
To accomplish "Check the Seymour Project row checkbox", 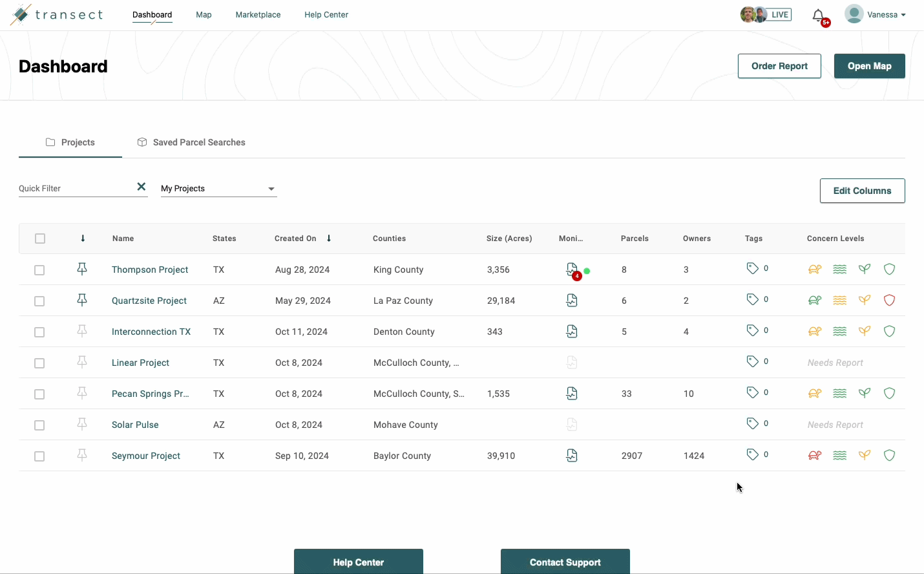I will (x=39, y=456).
